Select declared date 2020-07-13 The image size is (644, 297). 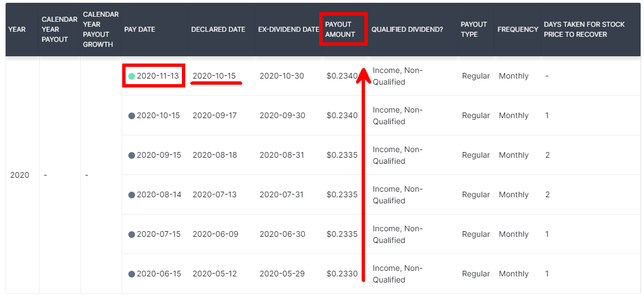pyautogui.click(x=214, y=194)
